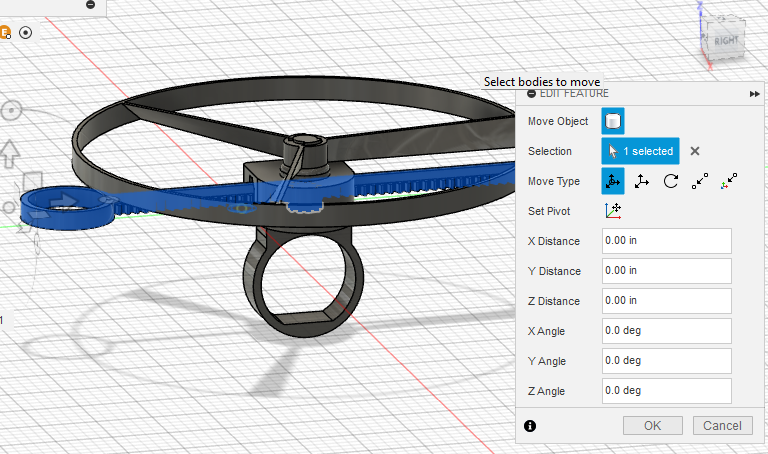Click the RIGHT face of the ViewCube

pos(725,41)
